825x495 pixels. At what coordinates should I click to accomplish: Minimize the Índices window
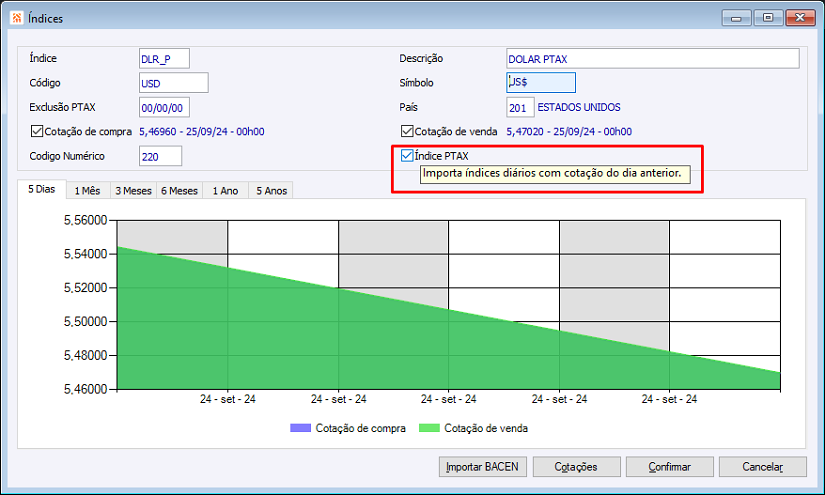[736, 18]
